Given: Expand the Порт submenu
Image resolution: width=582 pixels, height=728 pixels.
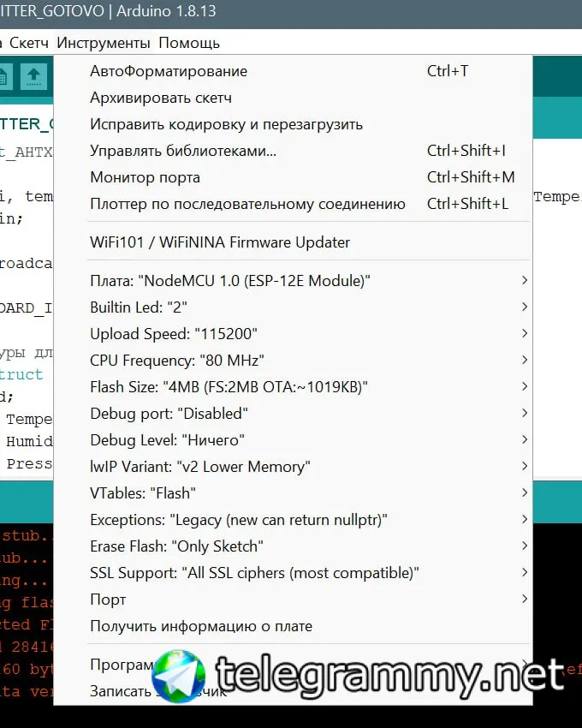Looking at the screenshot, I should click(294, 600).
